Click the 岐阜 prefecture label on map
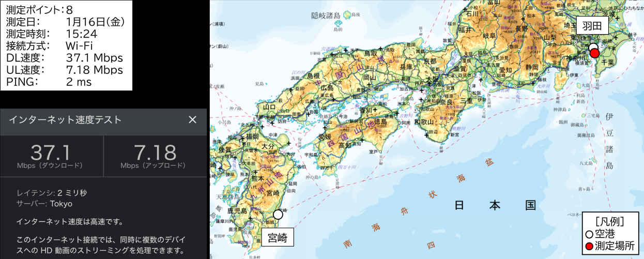This screenshot has width=644, height=259. 488,36
